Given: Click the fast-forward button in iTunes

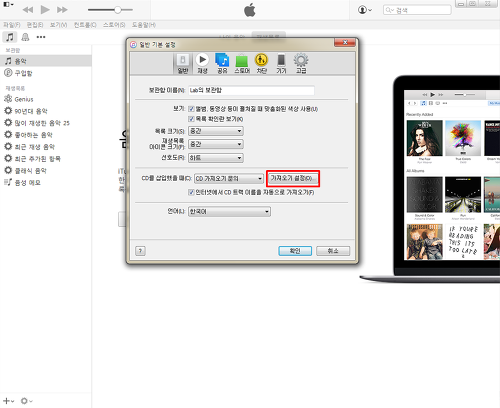Looking at the screenshot, I should click(62, 10).
